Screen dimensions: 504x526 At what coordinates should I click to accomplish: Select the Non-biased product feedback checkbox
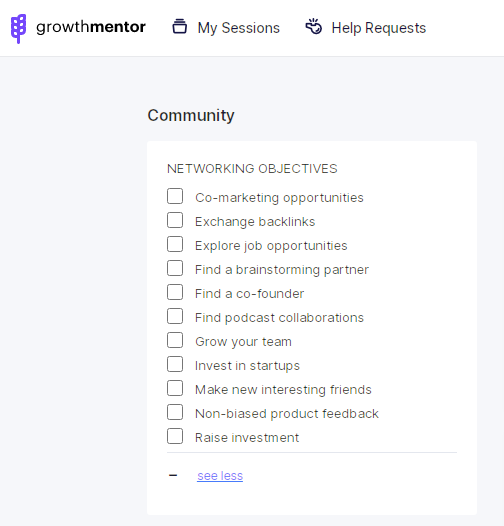(175, 412)
